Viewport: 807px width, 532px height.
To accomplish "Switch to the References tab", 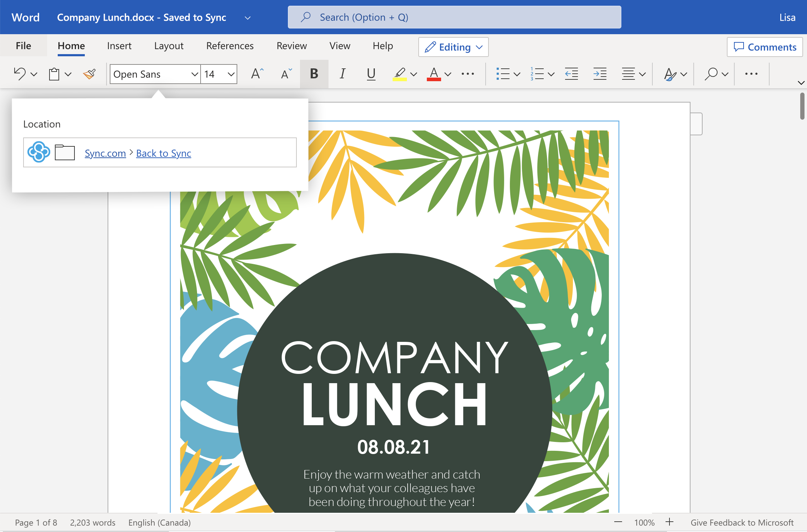I will [x=230, y=46].
